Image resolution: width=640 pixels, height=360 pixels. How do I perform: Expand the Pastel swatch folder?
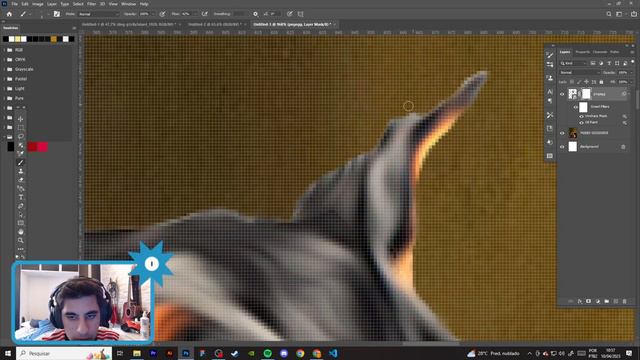point(4,79)
